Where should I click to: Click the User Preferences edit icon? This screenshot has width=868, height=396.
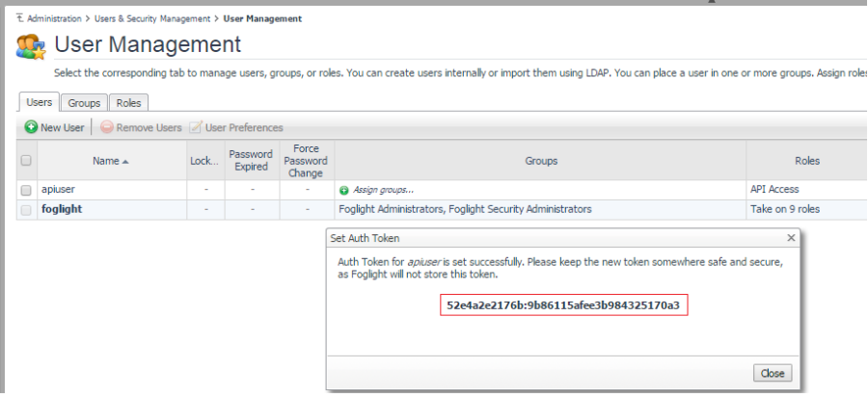[197, 127]
